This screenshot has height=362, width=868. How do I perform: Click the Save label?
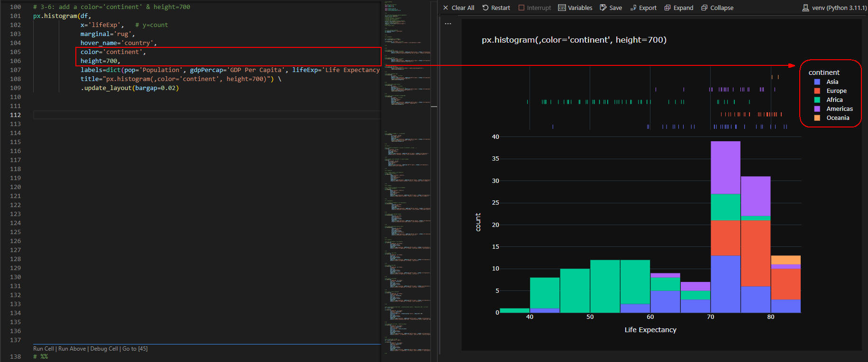[615, 8]
